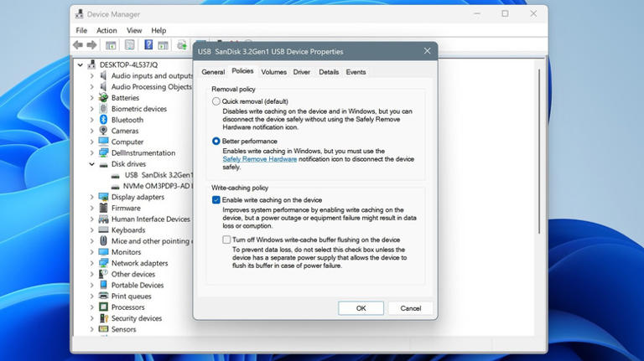Maximize the Device Manager window
The image size is (644, 361).
pos(505,14)
